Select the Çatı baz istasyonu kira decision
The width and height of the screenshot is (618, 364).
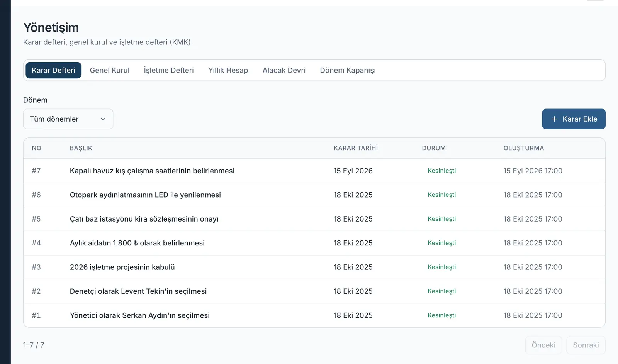[x=314, y=219]
